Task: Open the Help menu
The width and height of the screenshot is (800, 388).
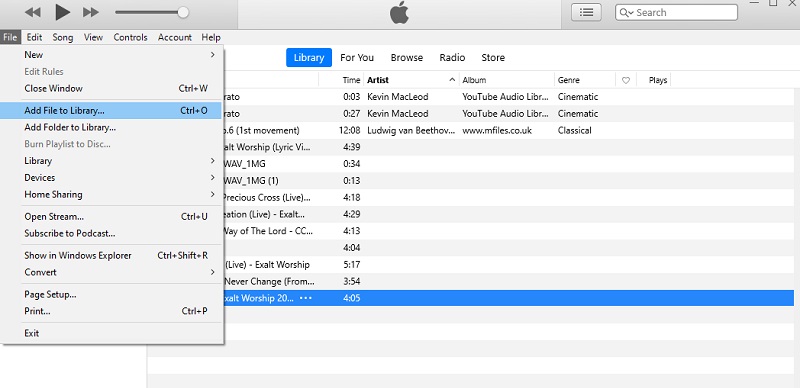Action: coord(211,37)
